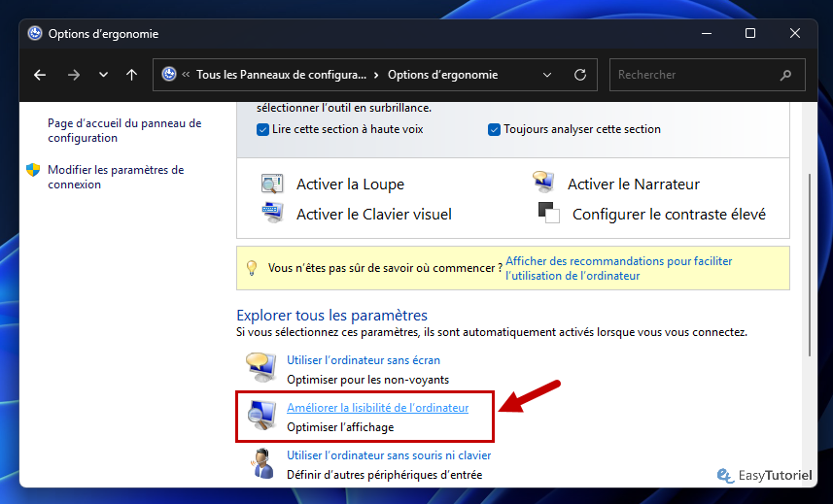The image size is (833, 504).
Task: Go back with the left arrow button
Action: coord(40,75)
